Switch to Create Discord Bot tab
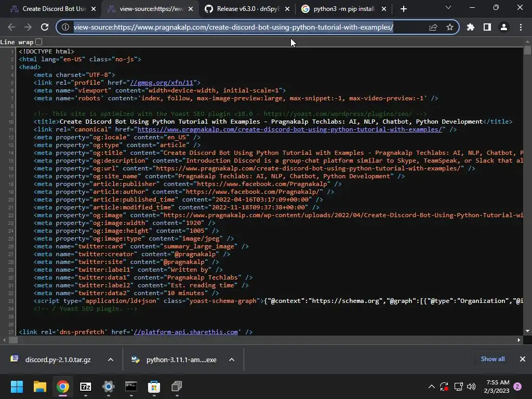Screen dimensions: 532x399 [x=52, y=9]
